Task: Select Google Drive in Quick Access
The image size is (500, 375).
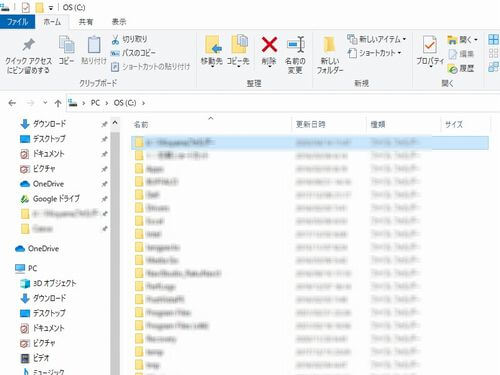Action: tap(56, 199)
